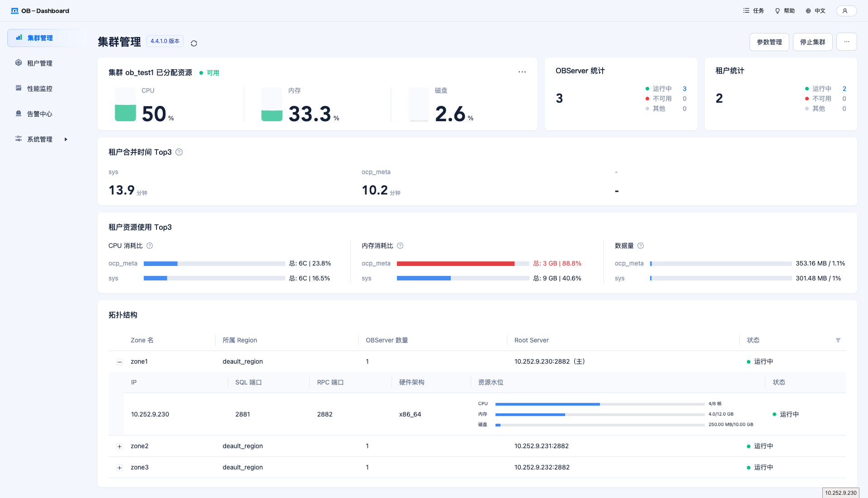Open the 状态 column filter icon

coord(838,341)
